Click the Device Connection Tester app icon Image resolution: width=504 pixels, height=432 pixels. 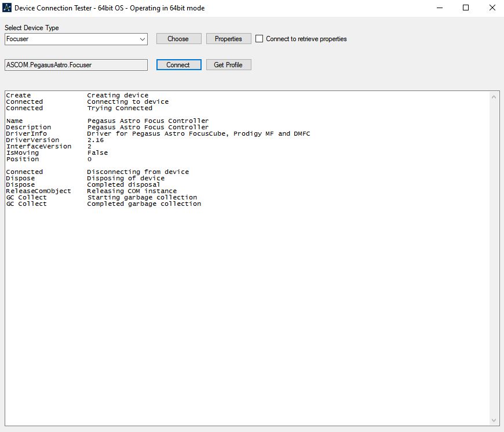[x=7, y=8]
